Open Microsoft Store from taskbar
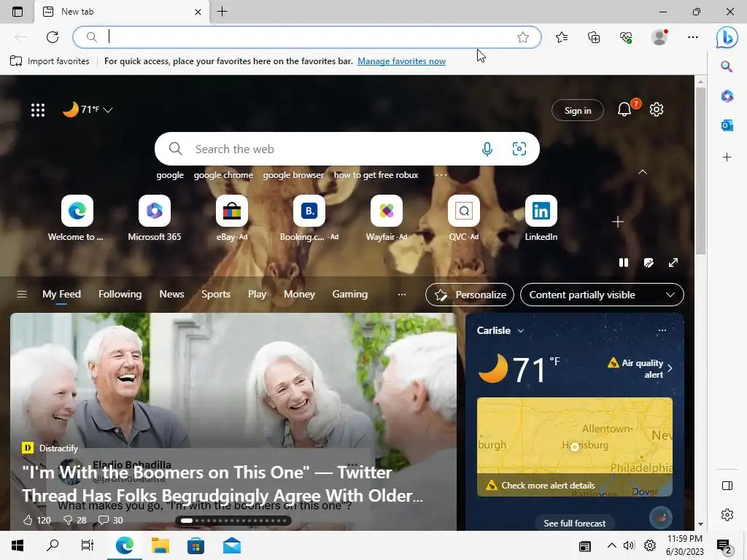Image resolution: width=747 pixels, height=560 pixels. (x=196, y=545)
